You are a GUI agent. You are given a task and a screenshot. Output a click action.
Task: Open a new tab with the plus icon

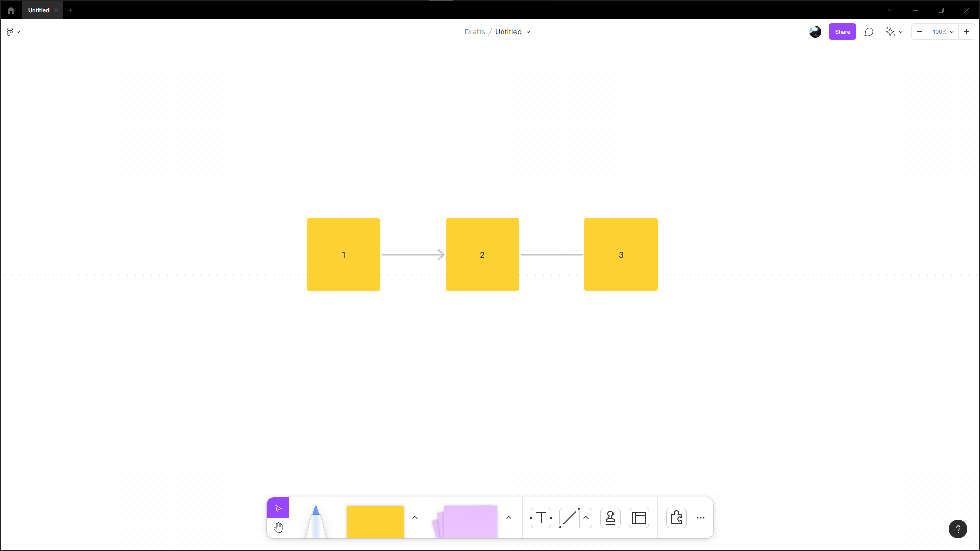tap(70, 10)
